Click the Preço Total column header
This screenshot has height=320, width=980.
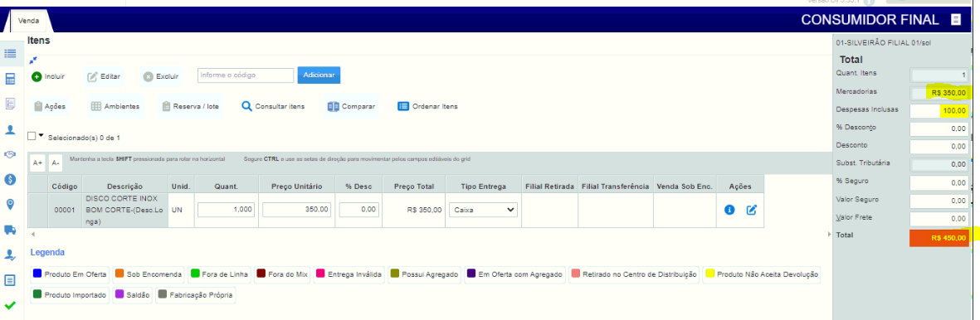414,187
